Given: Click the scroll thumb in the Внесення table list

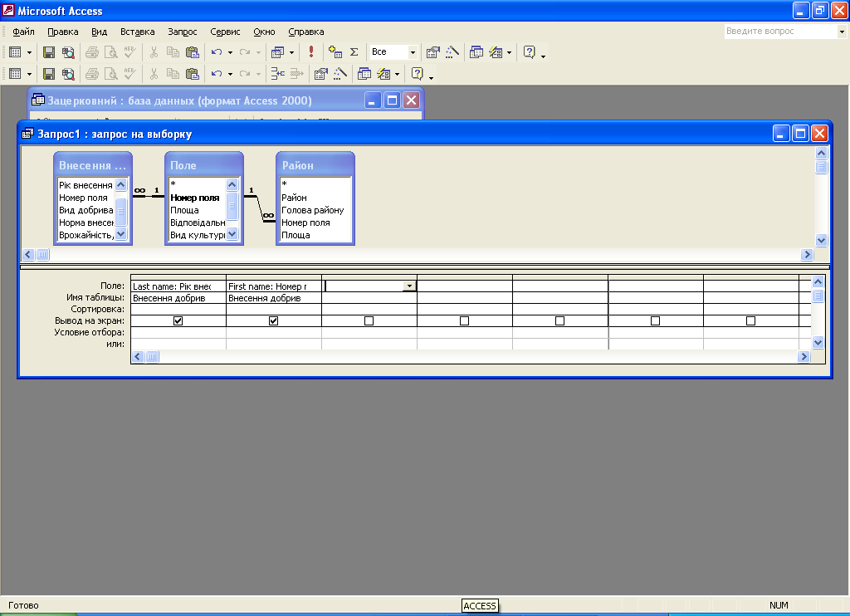Looking at the screenshot, I should tap(121, 212).
